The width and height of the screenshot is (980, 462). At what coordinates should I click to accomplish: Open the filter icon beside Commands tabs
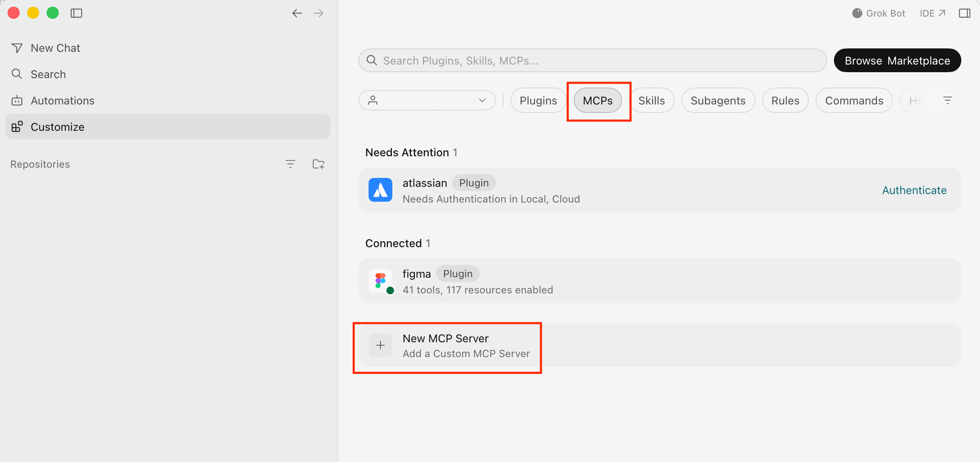[x=947, y=100]
